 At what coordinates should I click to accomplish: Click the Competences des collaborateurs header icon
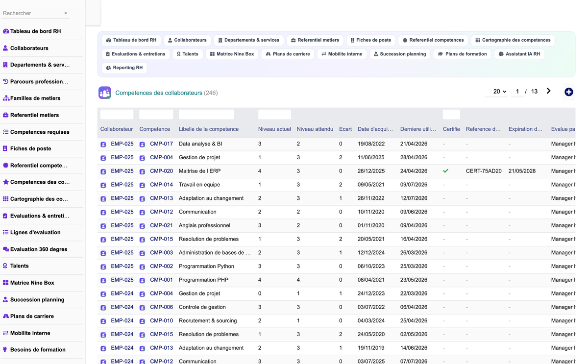click(104, 93)
